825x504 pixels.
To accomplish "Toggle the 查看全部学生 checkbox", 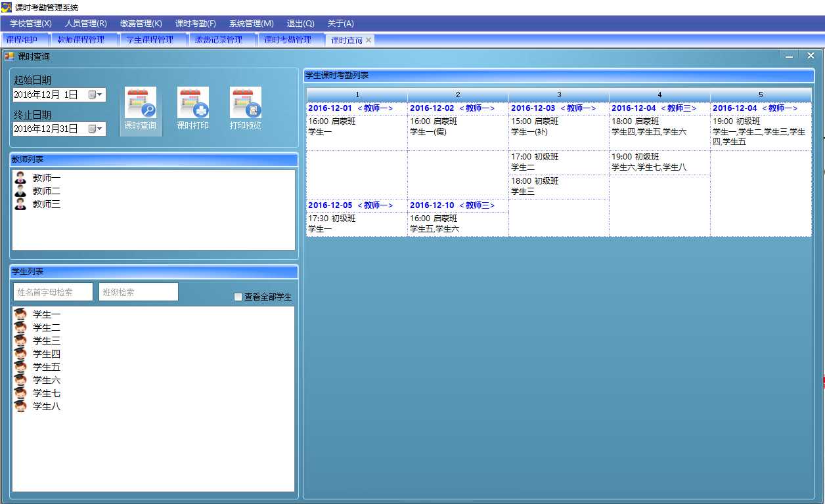I will pyautogui.click(x=238, y=297).
